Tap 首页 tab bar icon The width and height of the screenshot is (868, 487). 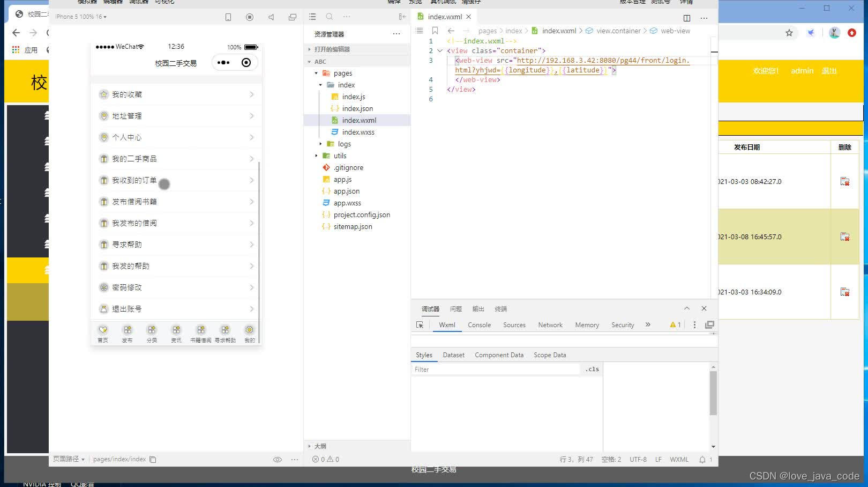[x=103, y=333]
